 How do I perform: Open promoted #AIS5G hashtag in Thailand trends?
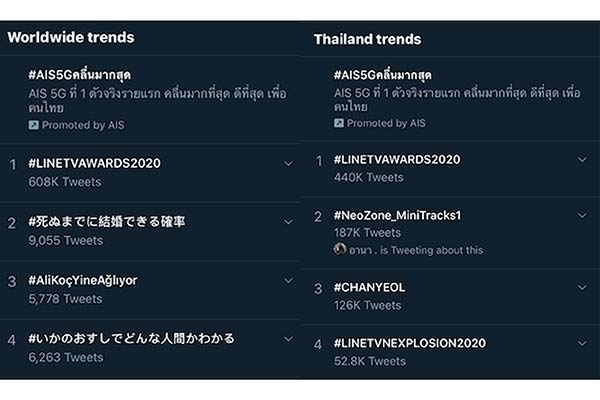pos(386,73)
